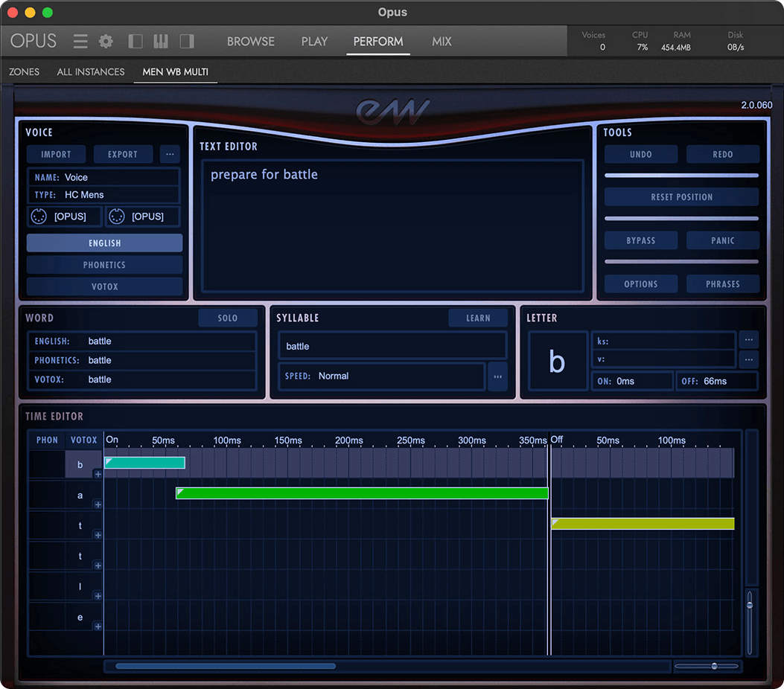Click the vertical zoom slider handle
The image size is (784, 689).
pos(750,605)
